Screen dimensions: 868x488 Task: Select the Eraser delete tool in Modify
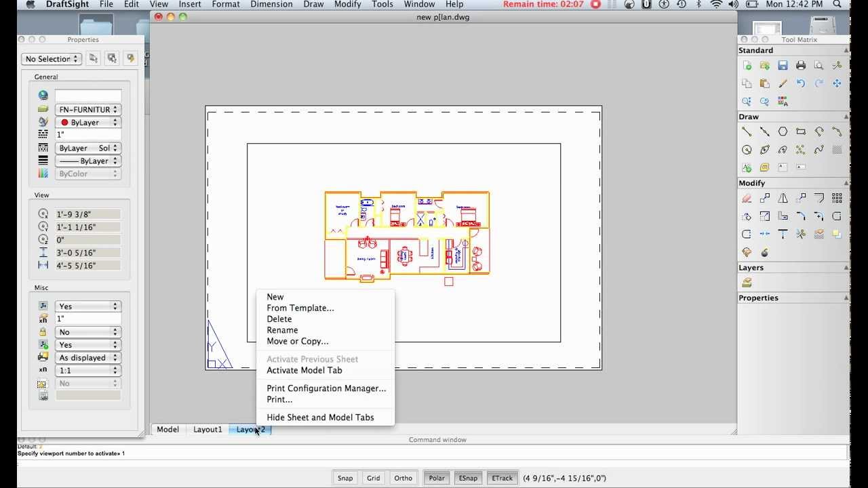747,199
